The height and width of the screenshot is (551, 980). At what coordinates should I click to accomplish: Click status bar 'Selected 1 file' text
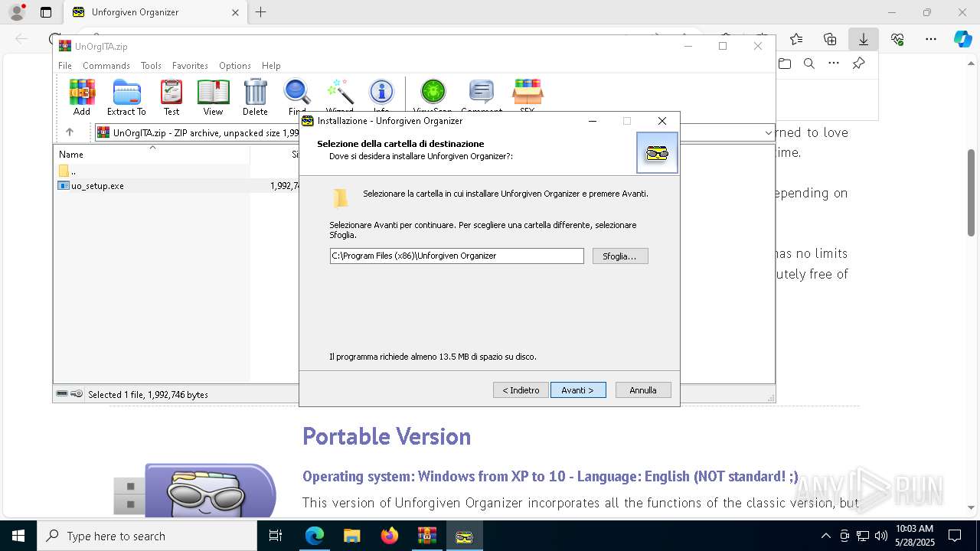[148, 395]
